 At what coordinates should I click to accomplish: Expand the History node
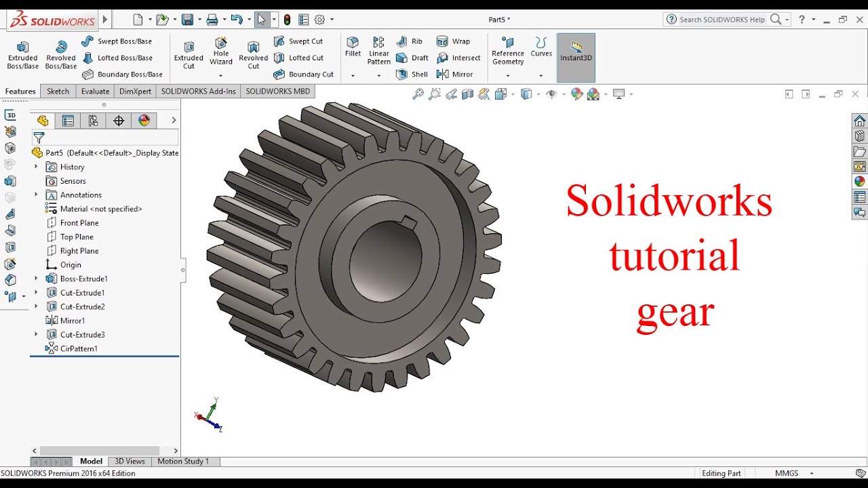point(36,167)
